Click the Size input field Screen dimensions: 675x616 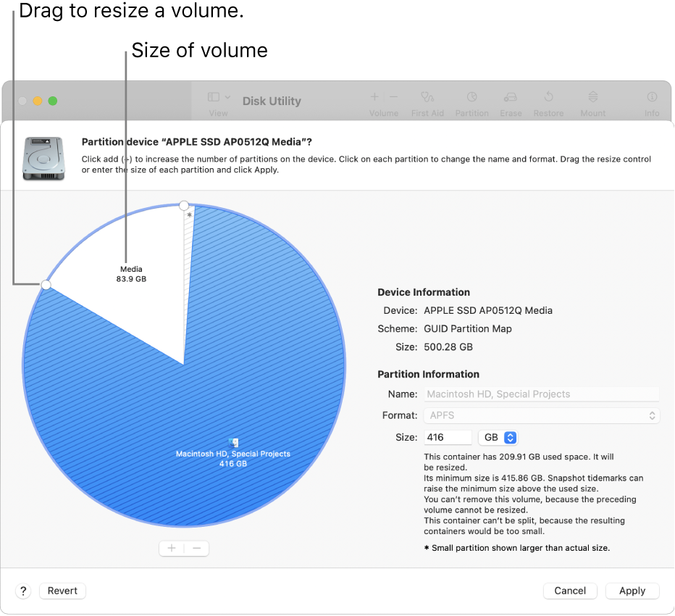tap(448, 437)
